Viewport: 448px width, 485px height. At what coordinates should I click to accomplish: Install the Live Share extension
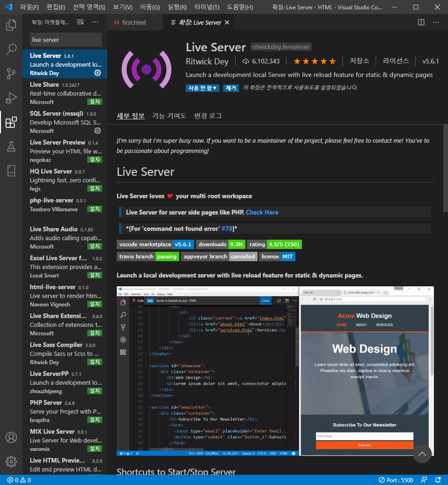click(95, 102)
